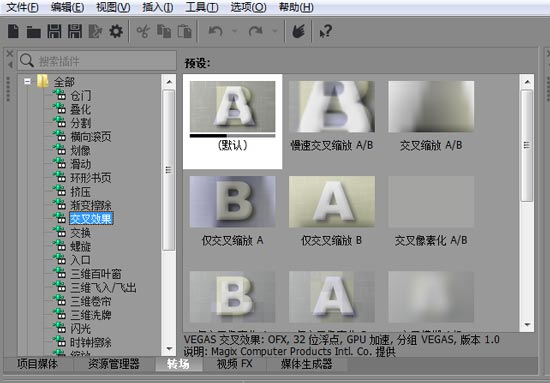The width and height of the screenshot is (550, 383).
Task: Click the Save As icon in the toolbar
Action: point(75,31)
